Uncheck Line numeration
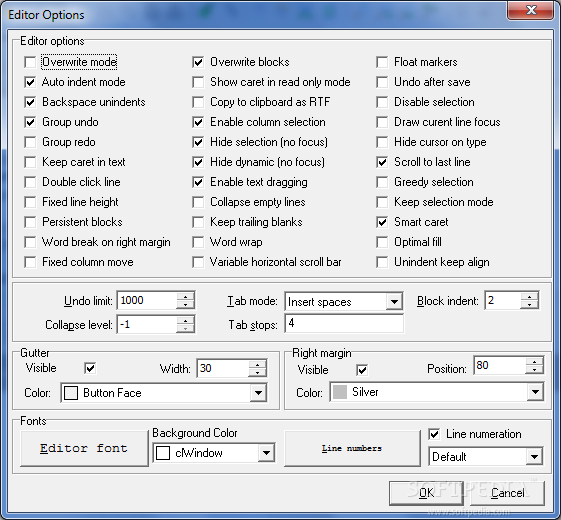The image size is (561, 520). [x=434, y=434]
